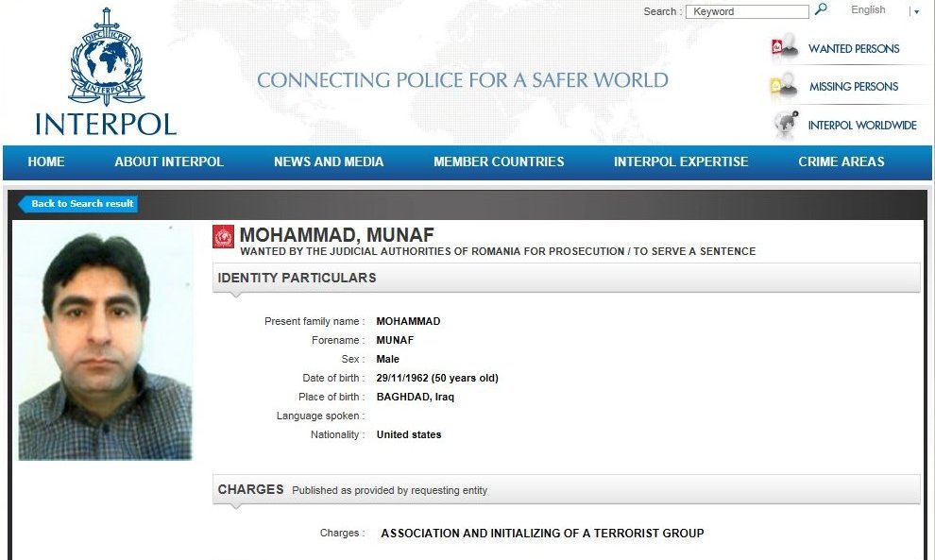Click the Wanted Persons red notice icon
Image resolution: width=935 pixels, height=560 pixels.
coord(784,46)
